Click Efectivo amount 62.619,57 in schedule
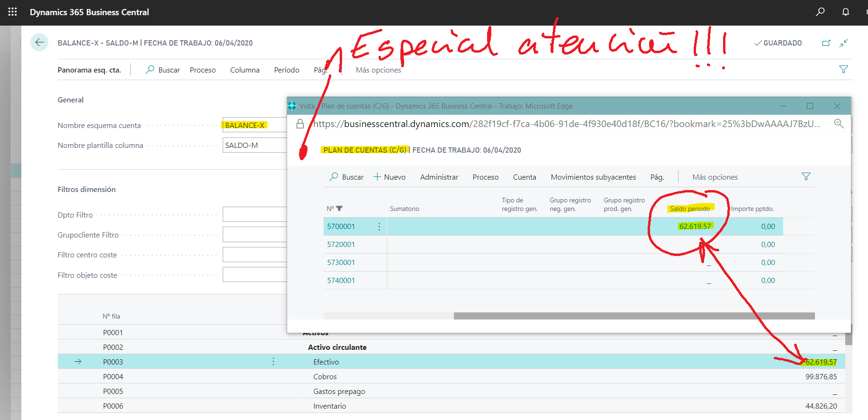 (x=821, y=362)
